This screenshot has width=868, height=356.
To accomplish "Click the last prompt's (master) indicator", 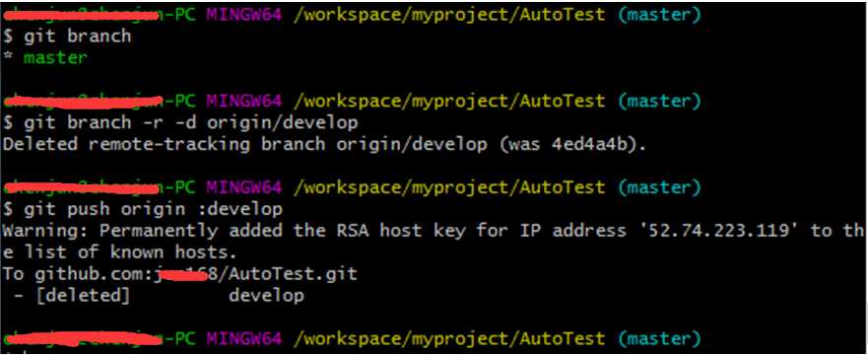I will (x=659, y=338).
